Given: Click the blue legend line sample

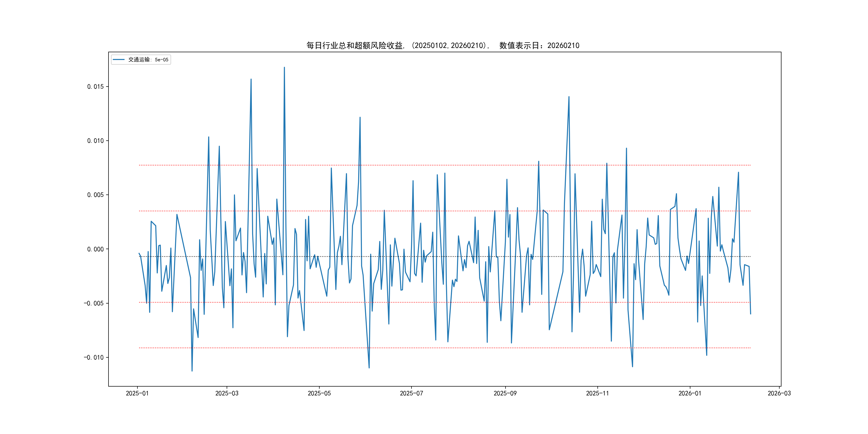Looking at the screenshot, I should coord(119,60).
